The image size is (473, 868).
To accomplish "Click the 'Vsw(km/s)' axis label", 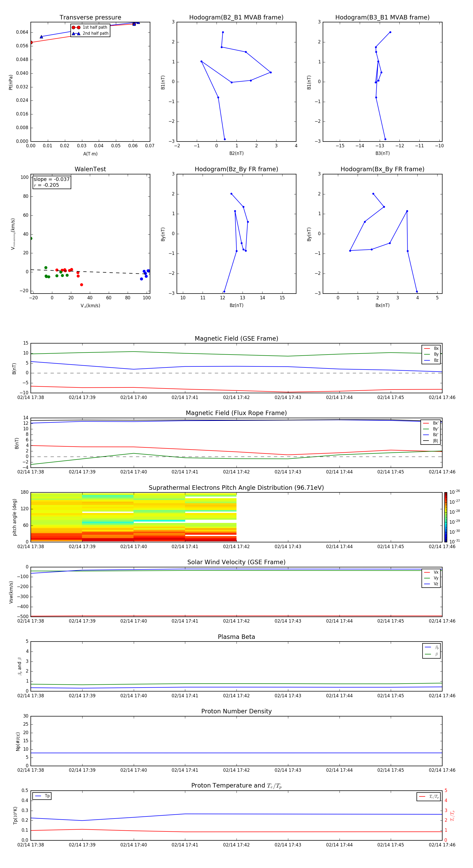I will [x=11, y=592].
